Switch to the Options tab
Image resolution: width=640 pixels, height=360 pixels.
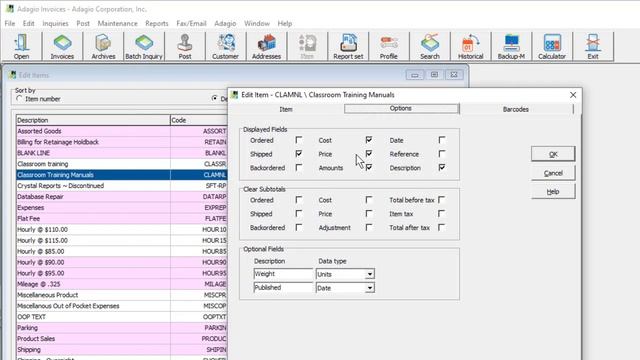coord(401,109)
